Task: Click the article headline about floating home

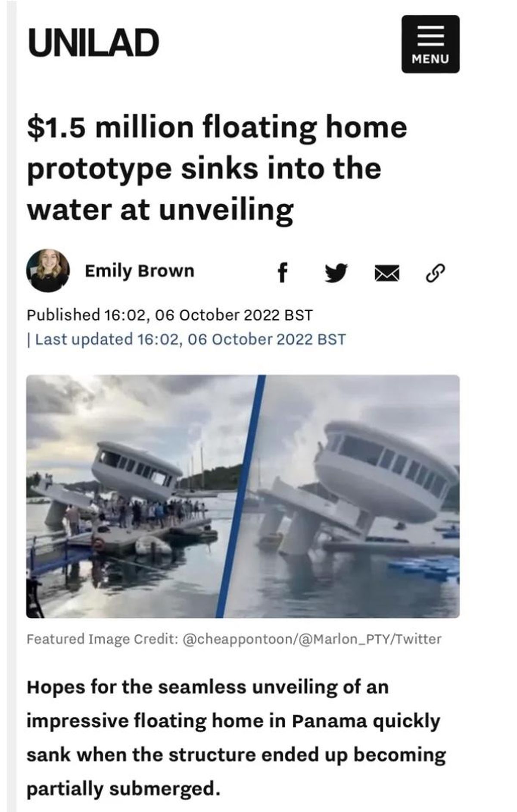Action: click(217, 168)
